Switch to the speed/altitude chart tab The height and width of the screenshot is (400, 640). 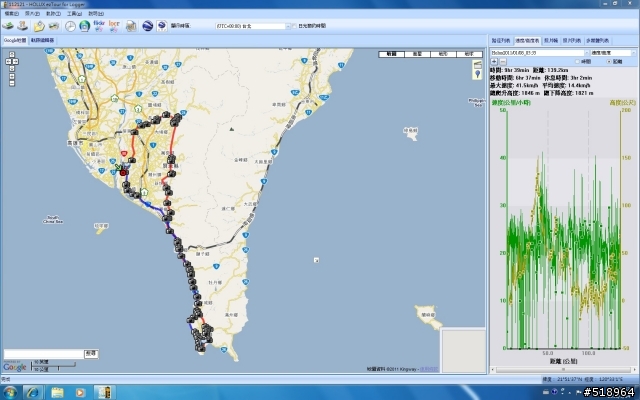point(527,41)
